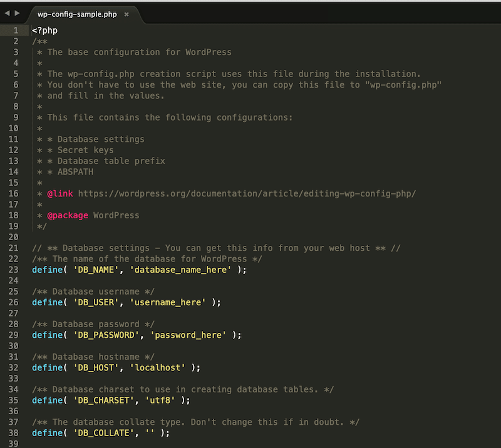Click the next tab right arrow
Viewport: 501px width, 448px height.
point(18,13)
